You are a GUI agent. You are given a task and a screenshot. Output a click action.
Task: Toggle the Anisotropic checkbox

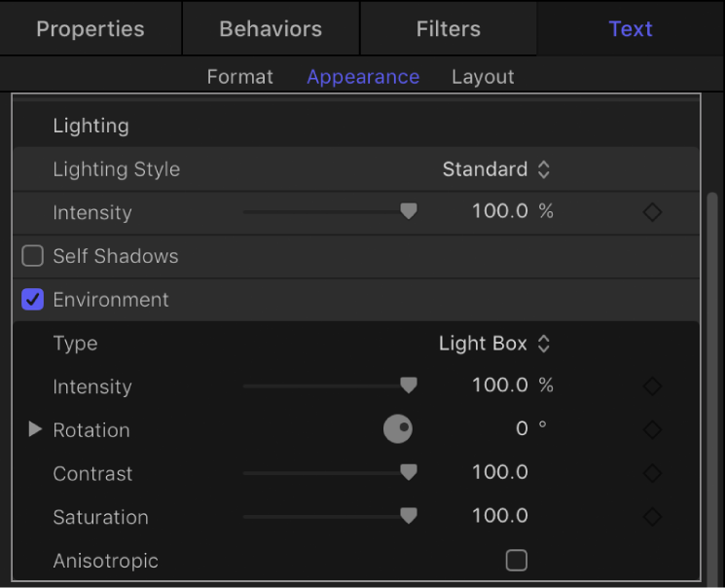point(517,560)
